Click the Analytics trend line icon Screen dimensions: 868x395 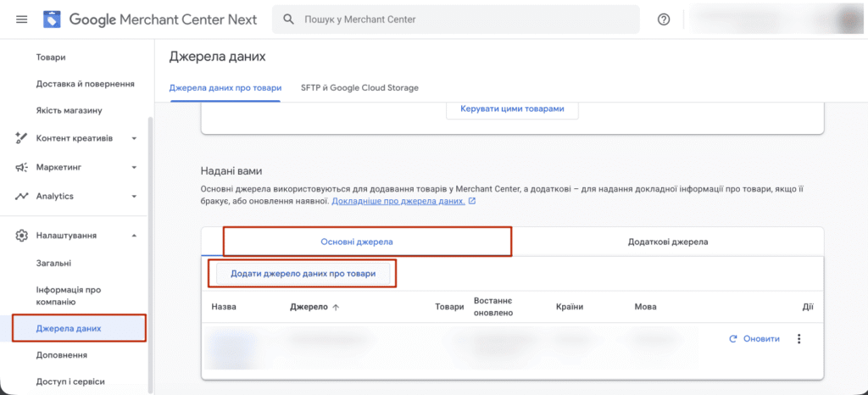click(x=21, y=197)
